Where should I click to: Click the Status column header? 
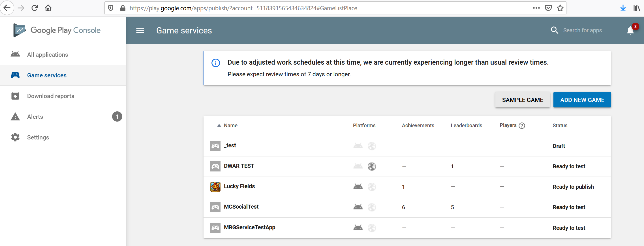pos(560,126)
